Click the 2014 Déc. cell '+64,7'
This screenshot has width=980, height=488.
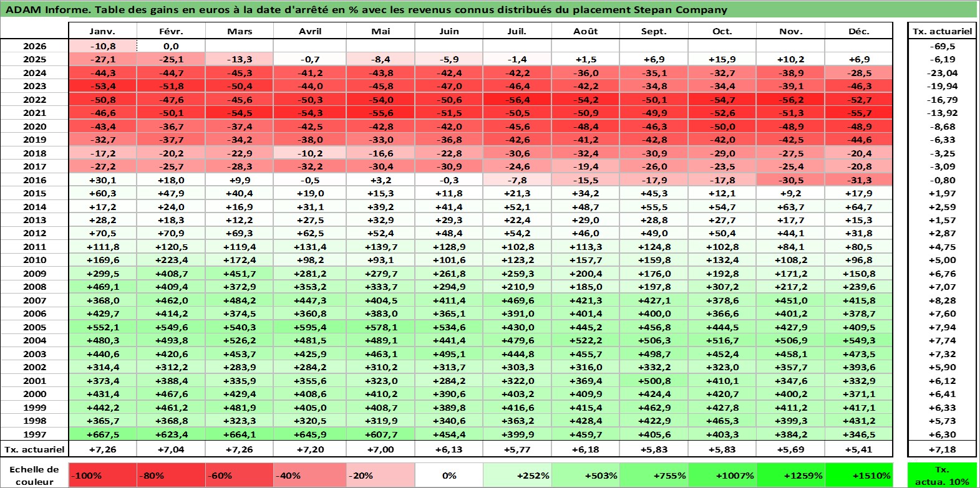tap(859, 207)
